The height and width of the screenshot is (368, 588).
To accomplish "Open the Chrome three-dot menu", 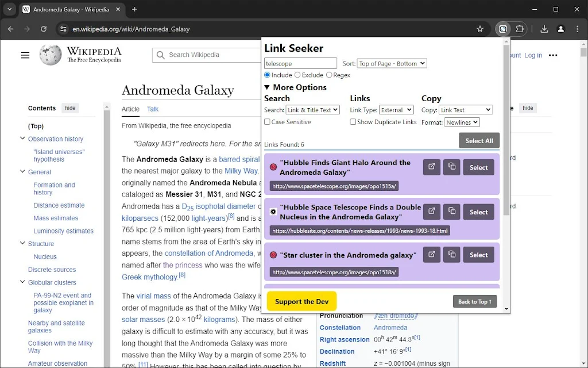I will [577, 29].
